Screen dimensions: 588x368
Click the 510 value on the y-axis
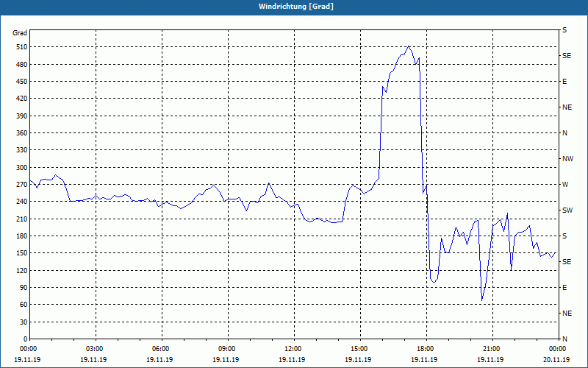click(x=21, y=47)
